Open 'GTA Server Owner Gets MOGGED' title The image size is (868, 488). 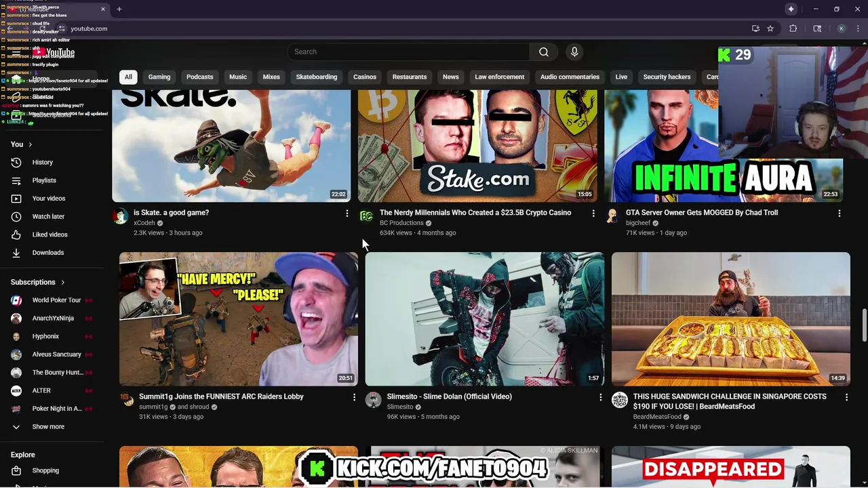702,213
